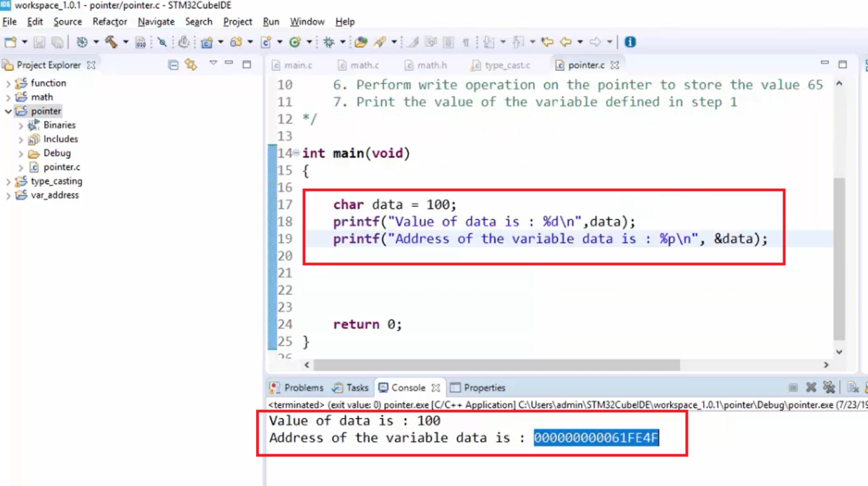Image resolution: width=868 pixels, height=486 pixels.
Task: Click the Clear Console icon
Action: pyautogui.click(x=853, y=388)
